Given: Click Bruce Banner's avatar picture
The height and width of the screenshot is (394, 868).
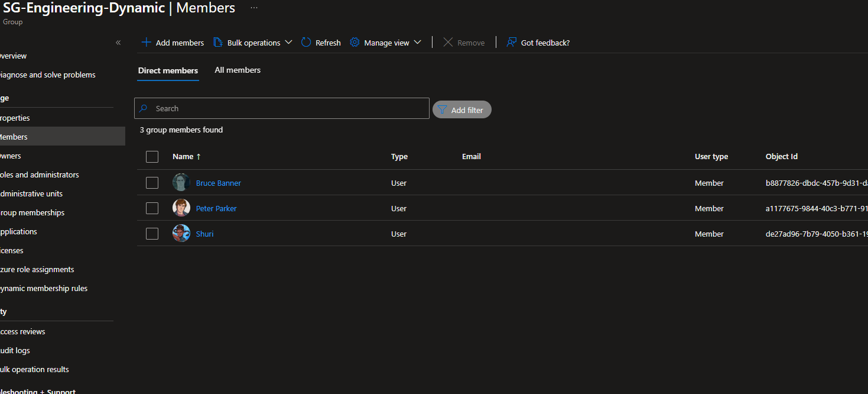Looking at the screenshot, I should click(x=181, y=182).
